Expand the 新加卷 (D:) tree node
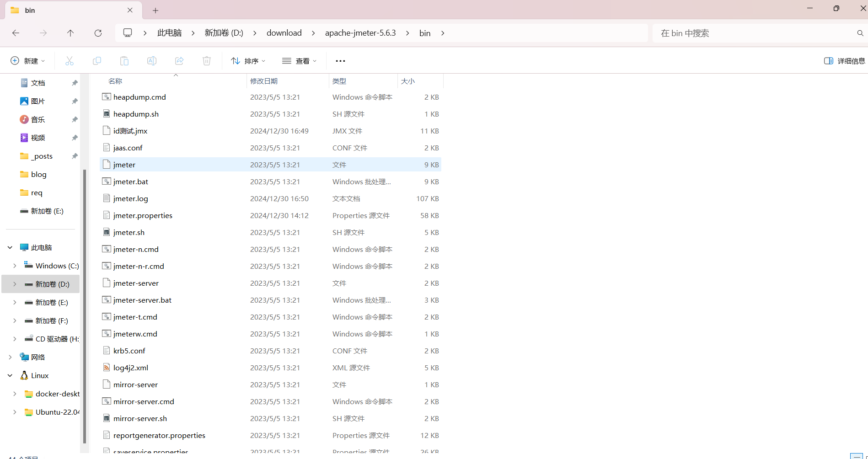868x459 pixels. (15, 284)
